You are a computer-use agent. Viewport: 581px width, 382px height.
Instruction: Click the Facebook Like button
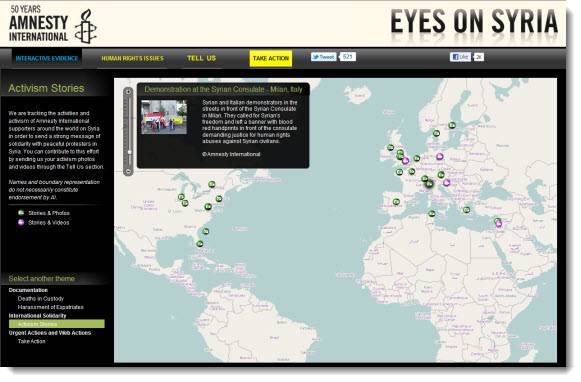tap(460, 57)
